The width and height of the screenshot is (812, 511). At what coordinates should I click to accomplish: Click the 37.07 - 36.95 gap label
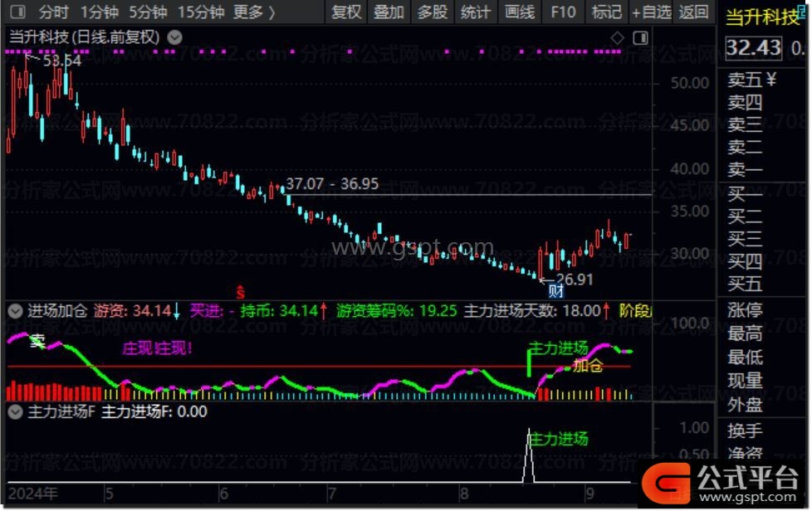coord(332,183)
